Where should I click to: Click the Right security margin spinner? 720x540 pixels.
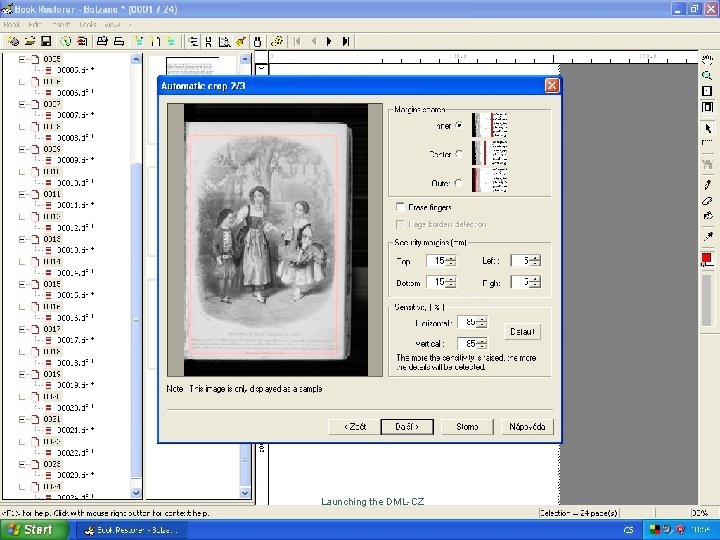(536, 282)
